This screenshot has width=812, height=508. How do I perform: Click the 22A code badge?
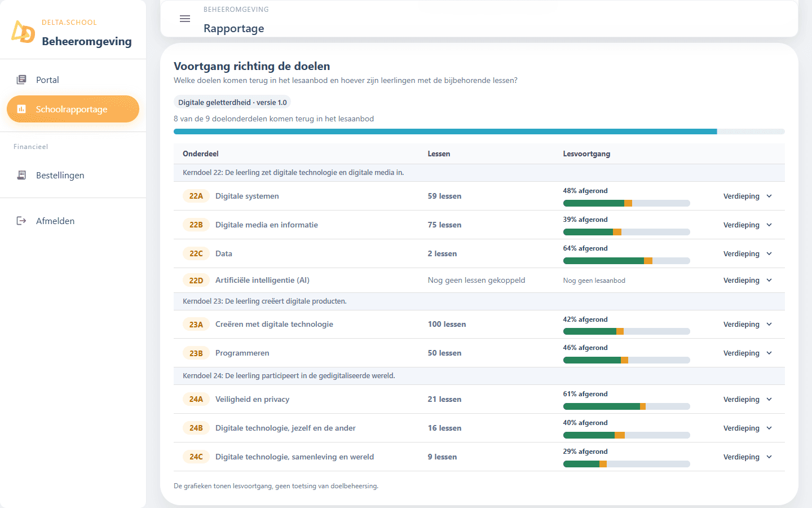[196, 196]
